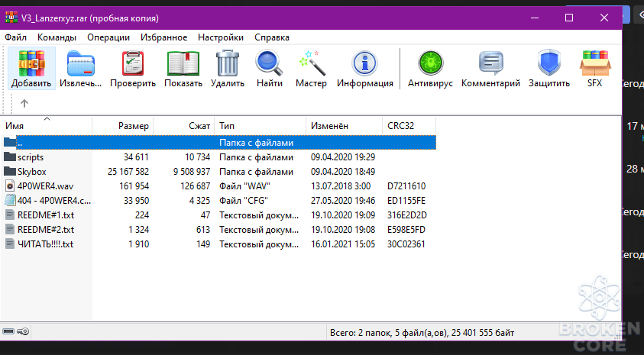
Task: Click CRC32 value 30C02361
Action: pos(406,244)
